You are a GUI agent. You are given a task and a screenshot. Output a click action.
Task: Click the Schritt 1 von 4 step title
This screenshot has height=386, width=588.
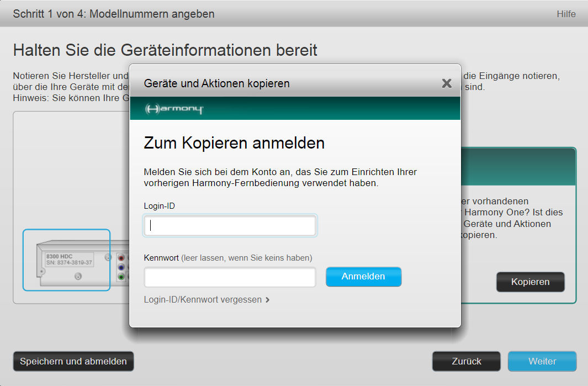(x=114, y=14)
